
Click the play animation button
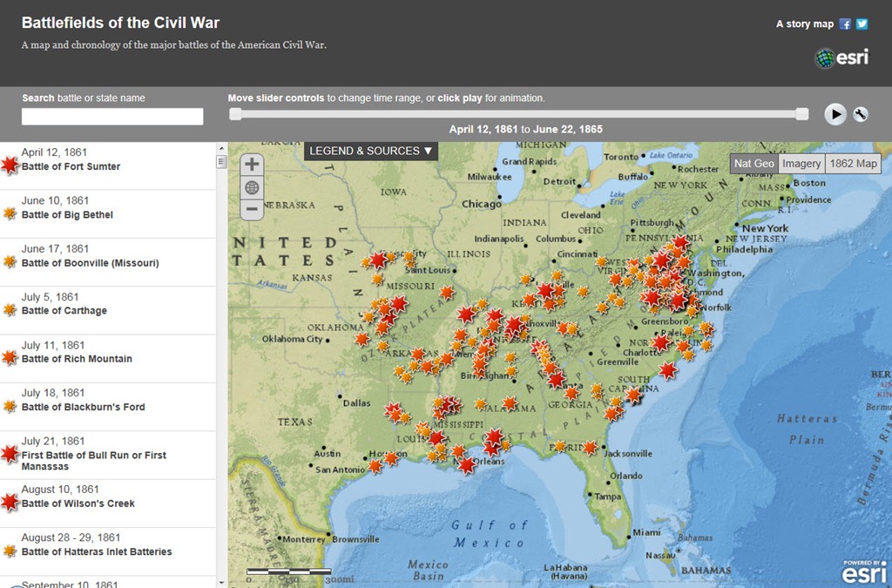coord(835,114)
